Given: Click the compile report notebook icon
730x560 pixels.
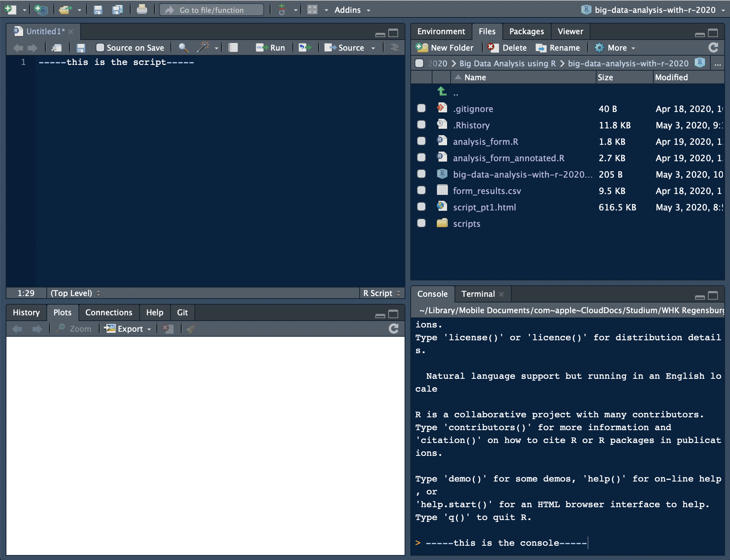Looking at the screenshot, I should (x=233, y=47).
